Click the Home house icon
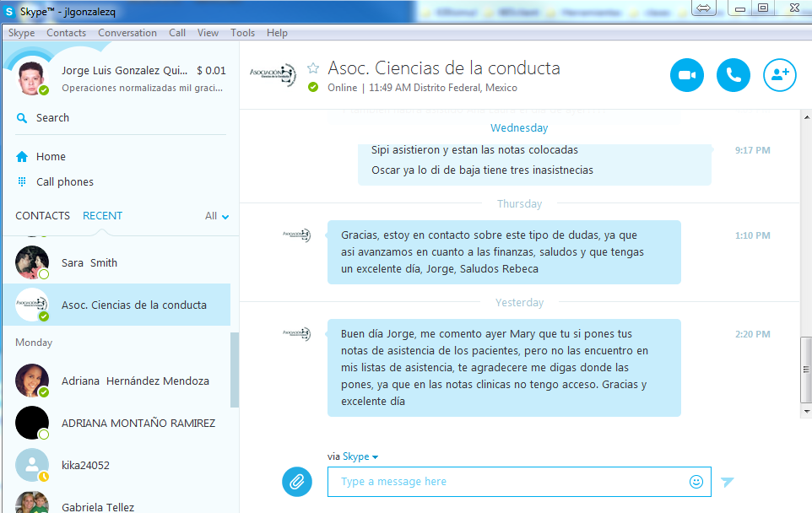Viewport: 812px width, 513px height. coord(22,156)
